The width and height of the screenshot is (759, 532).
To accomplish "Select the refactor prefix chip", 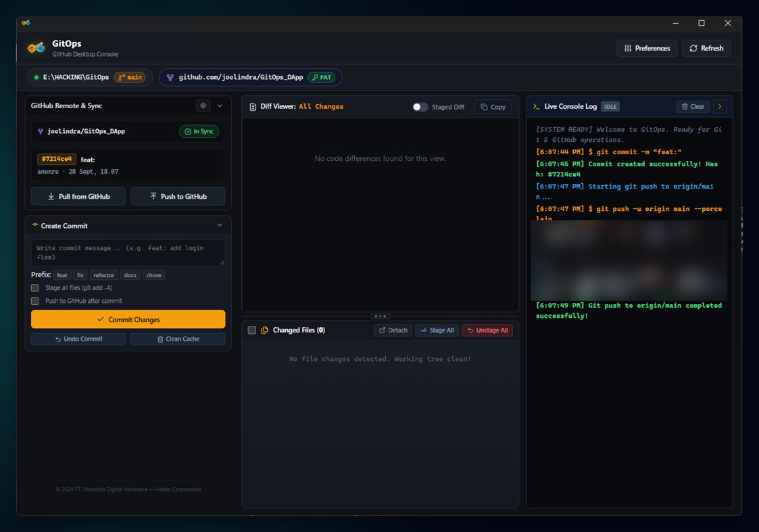I will (103, 275).
